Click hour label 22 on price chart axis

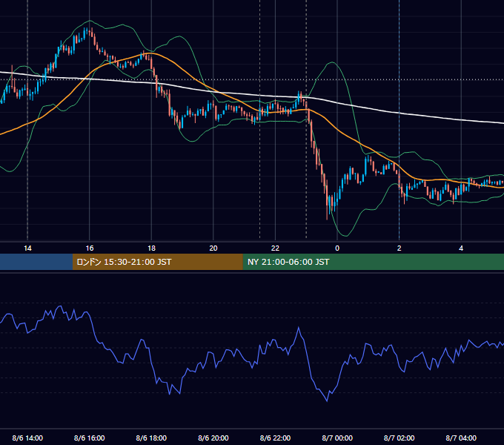pyautogui.click(x=275, y=248)
